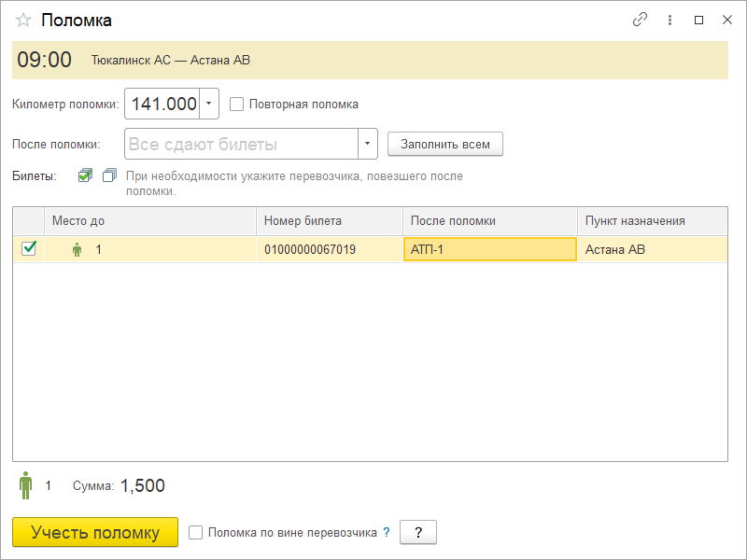Edit the АТП-1 cell in После поломки
The width and height of the screenshot is (747, 560).
(489, 249)
